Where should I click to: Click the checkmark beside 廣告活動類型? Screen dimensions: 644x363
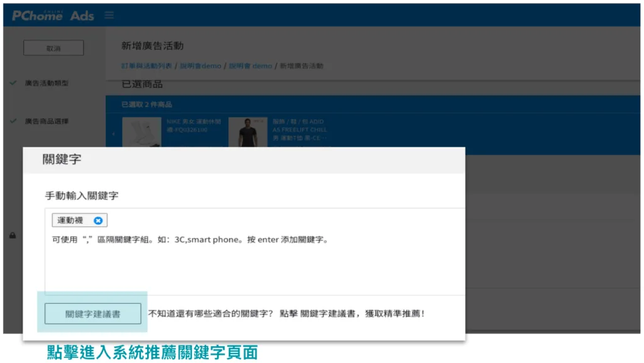point(13,83)
